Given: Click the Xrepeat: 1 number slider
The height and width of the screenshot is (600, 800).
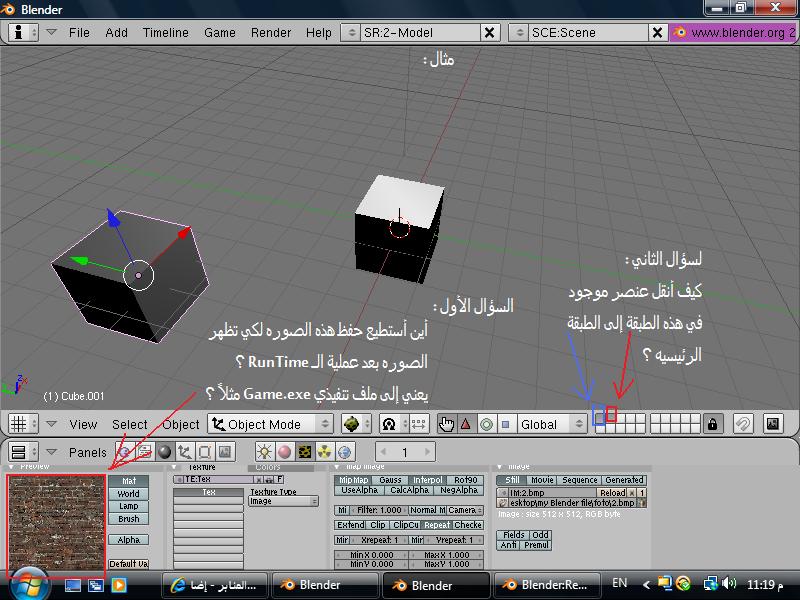Looking at the screenshot, I should 379,540.
